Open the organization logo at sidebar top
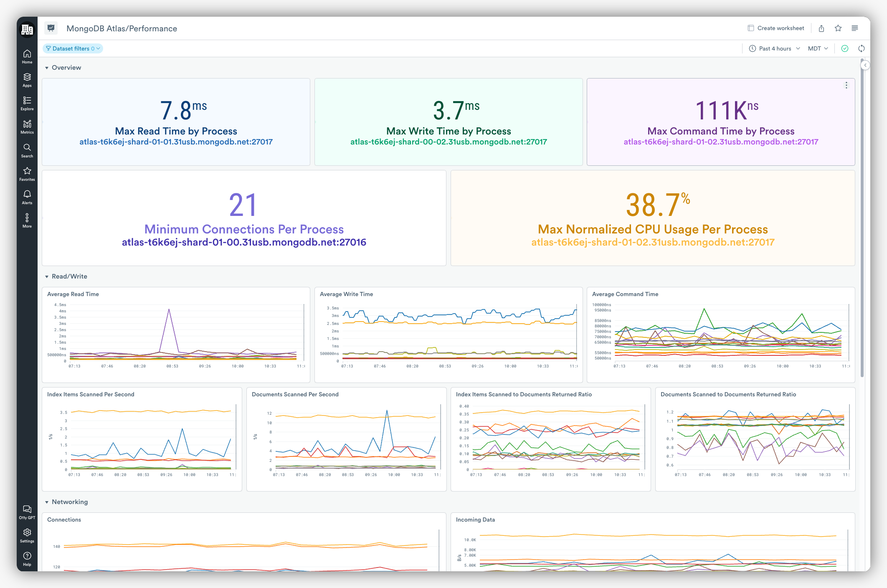Image resolution: width=887 pixels, height=588 pixels. (27, 30)
